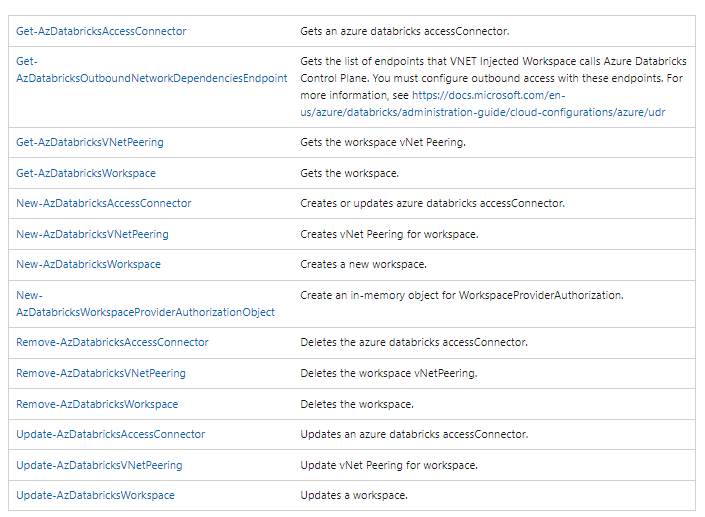705x517 pixels.
Task: Follow the docs.microsoft.com udr documentation link
Action: pos(482,104)
